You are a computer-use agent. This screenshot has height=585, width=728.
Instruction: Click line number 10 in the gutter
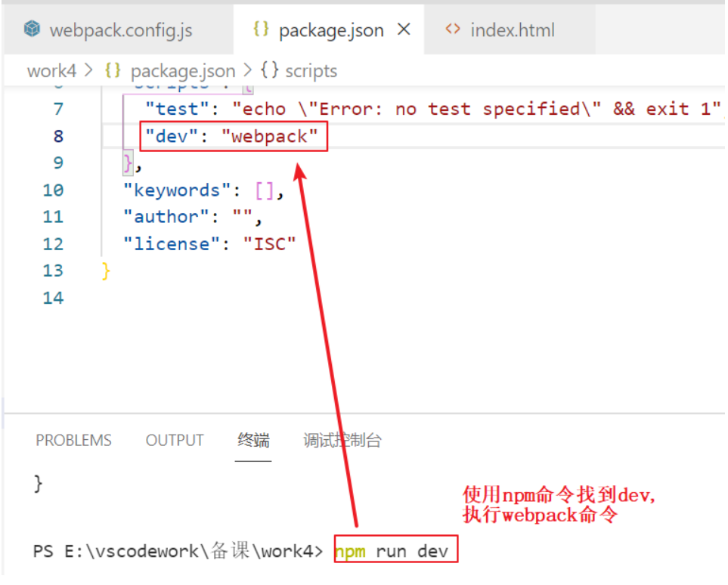(x=53, y=190)
